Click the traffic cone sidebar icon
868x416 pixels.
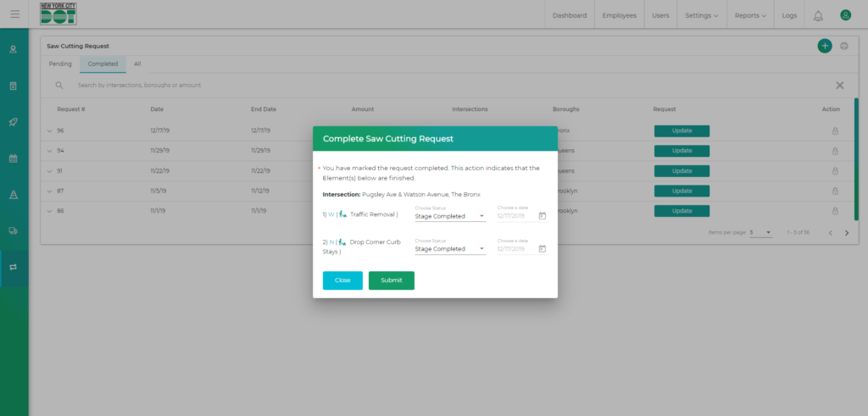(14, 194)
